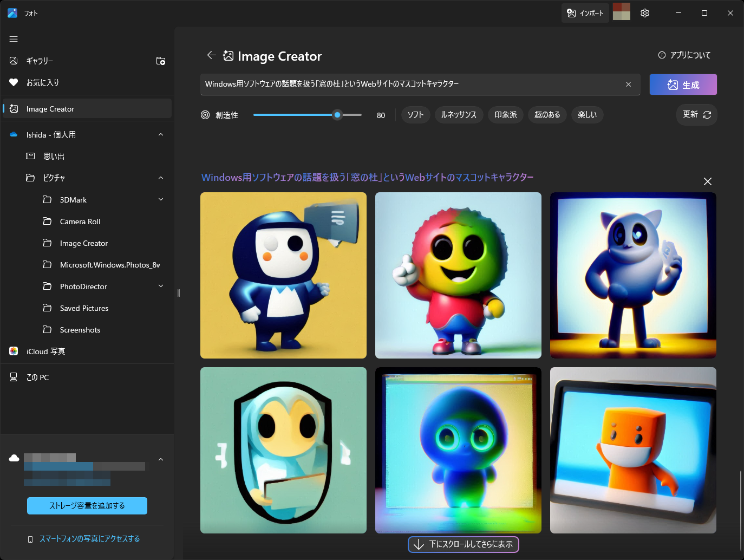Open the PhotoDirector folder
This screenshot has width=744, height=560.
[83, 286]
